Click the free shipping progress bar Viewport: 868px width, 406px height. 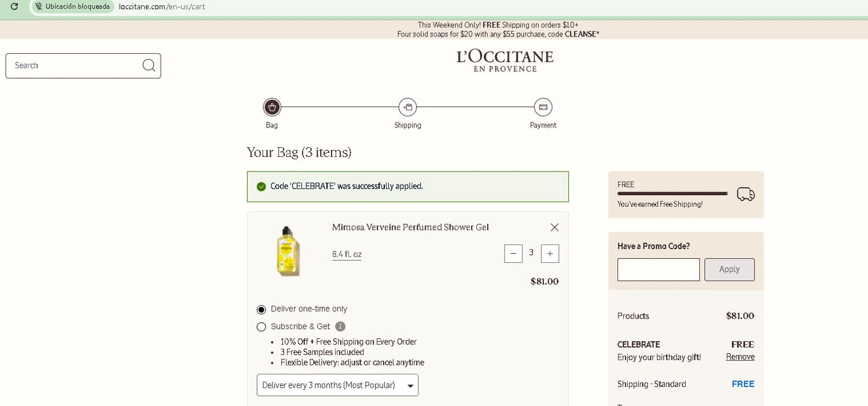(x=672, y=193)
